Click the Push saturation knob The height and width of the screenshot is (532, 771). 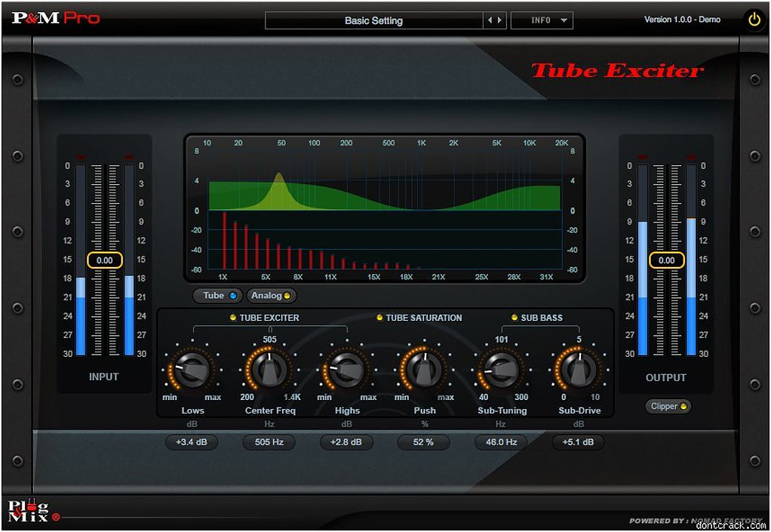(424, 370)
